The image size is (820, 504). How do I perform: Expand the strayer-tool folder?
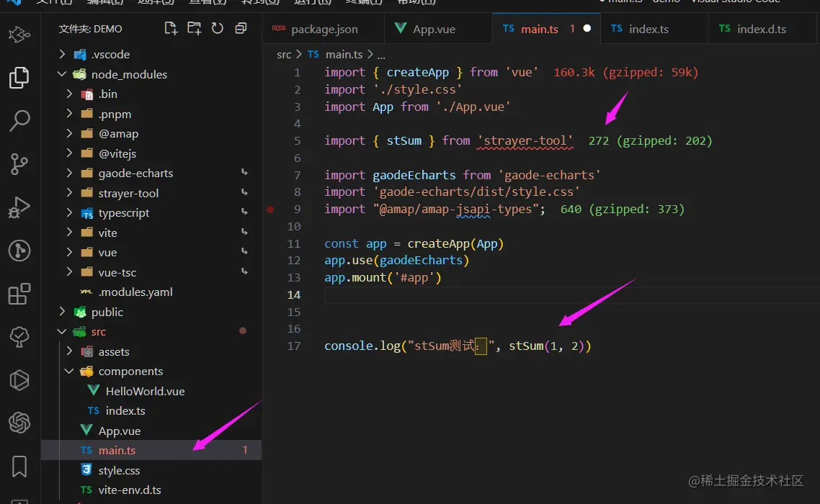tap(70, 193)
